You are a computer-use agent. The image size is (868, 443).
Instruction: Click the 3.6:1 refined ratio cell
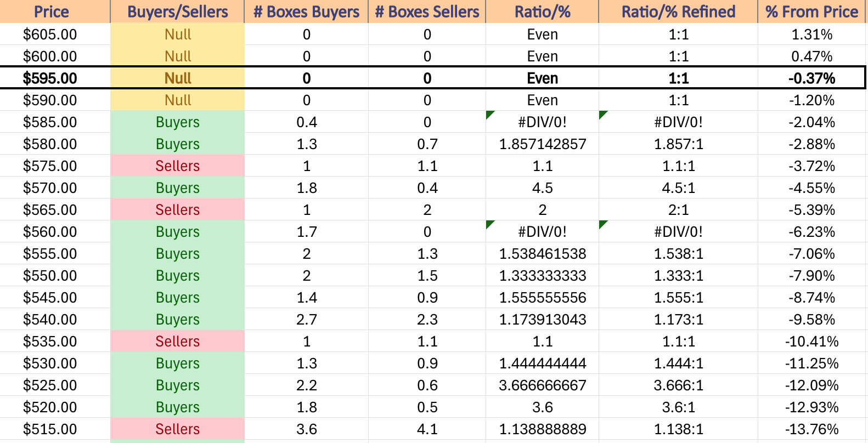(678, 407)
